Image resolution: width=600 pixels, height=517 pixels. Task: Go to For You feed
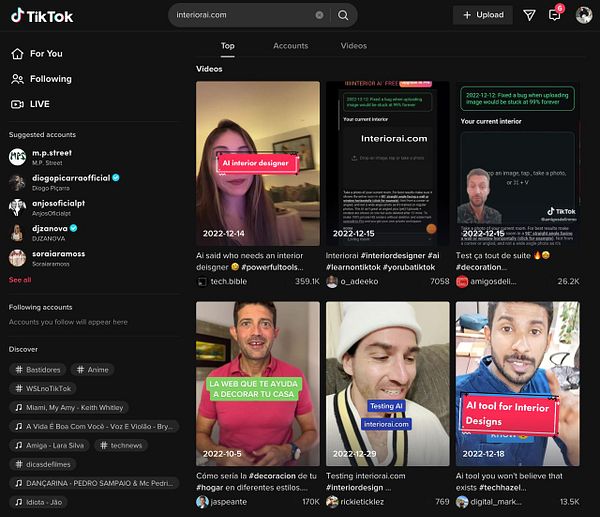(46, 54)
